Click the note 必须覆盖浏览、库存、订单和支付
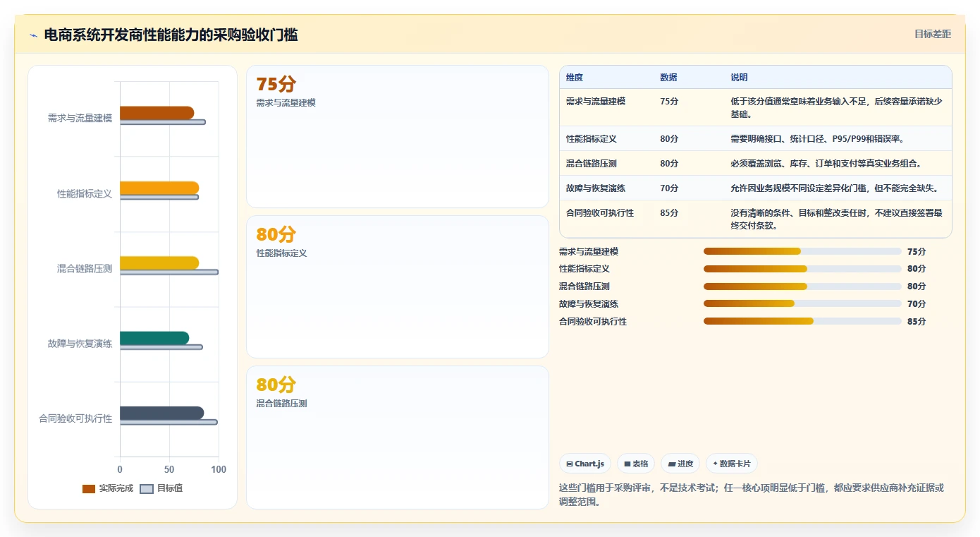This screenshot has width=980, height=537. click(826, 164)
